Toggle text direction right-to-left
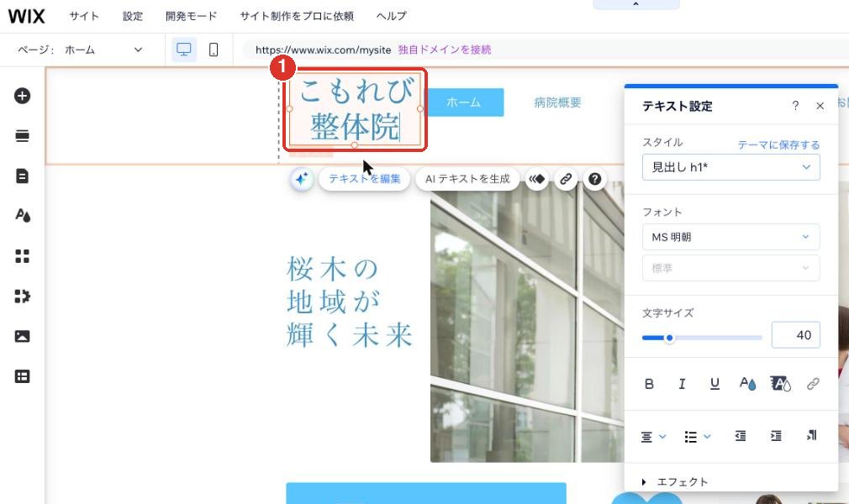Image resolution: width=849 pixels, height=504 pixels. tap(811, 436)
